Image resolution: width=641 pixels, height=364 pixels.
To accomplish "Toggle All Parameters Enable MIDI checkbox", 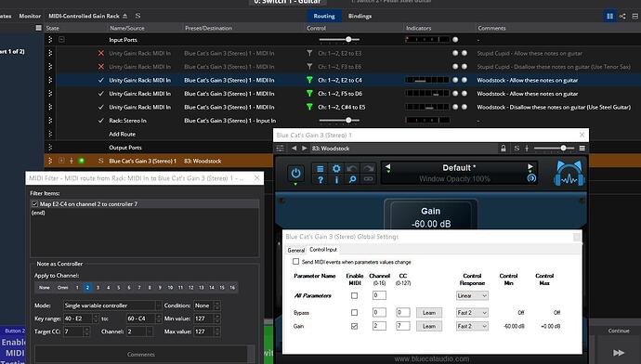I will pos(355,295).
